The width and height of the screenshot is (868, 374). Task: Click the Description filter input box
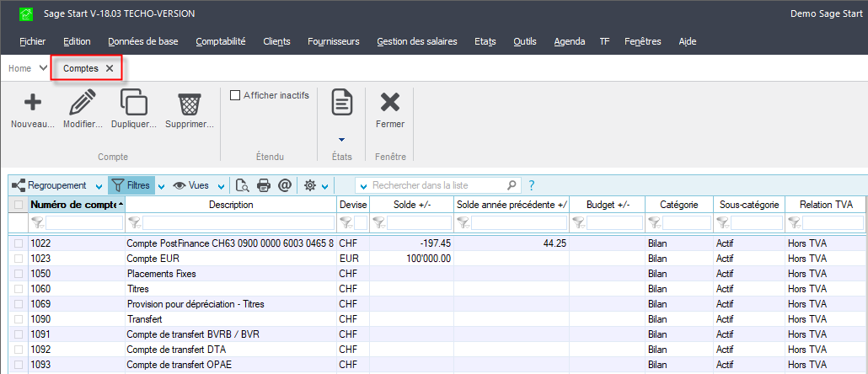(239, 223)
